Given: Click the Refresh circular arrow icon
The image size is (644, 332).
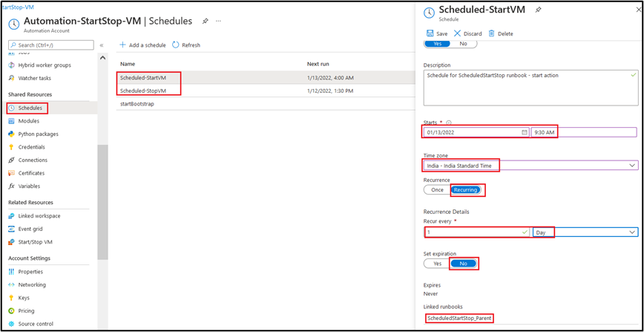Looking at the screenshot, I should 175,45.
